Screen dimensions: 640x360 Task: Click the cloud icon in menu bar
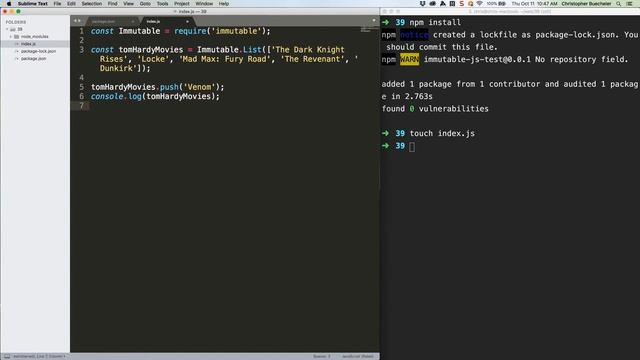click(x=432, y=3)
